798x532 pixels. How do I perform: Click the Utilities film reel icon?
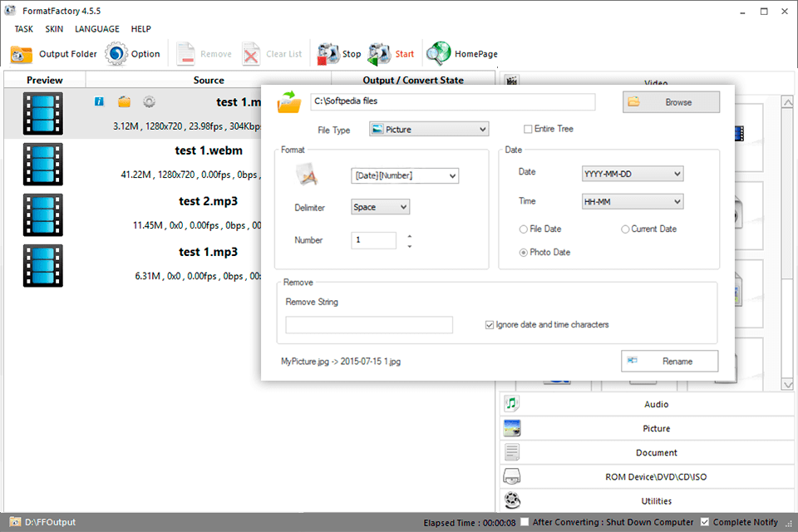coord(512,500)
